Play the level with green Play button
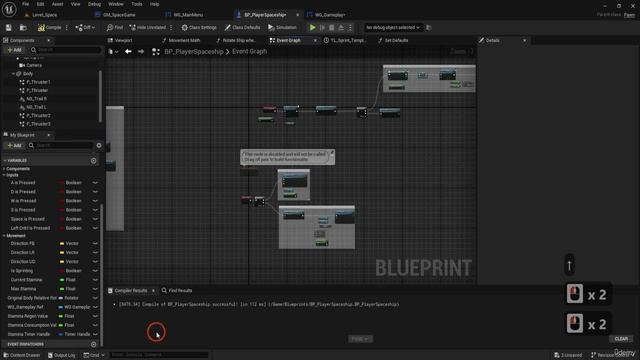Image resolution: width=640 pixels, height=360 pixels. (x=312, y=27)
